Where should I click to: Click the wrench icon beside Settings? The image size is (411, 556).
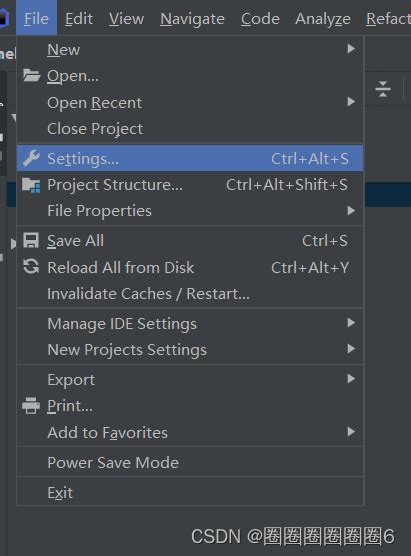(31, 158)
